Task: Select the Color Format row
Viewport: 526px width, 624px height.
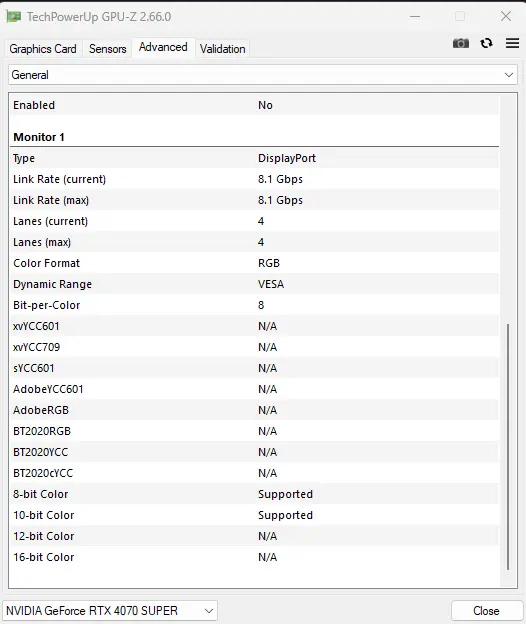Action: pos(255,263)
